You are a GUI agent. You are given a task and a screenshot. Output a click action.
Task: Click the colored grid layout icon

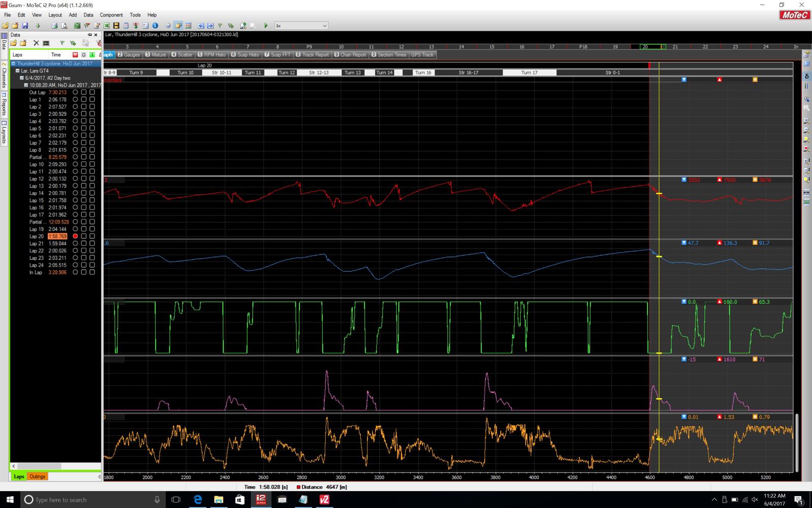click(x=188, y=25)
